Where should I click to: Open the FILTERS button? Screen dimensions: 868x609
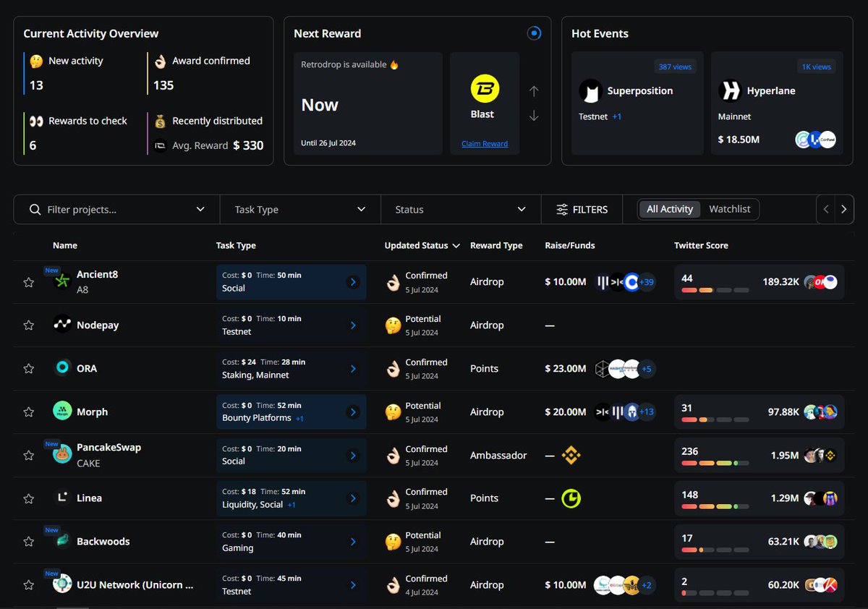tap(582, 210)
